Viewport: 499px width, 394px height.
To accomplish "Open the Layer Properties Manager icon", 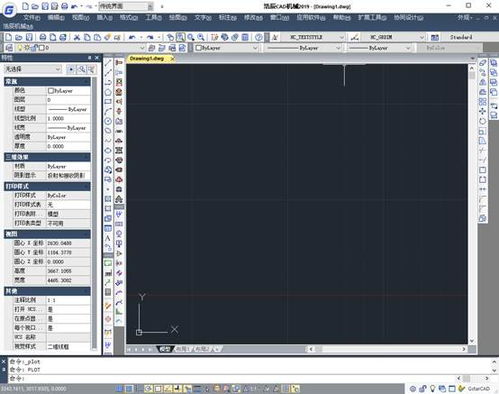I will (x=9, y=48).
